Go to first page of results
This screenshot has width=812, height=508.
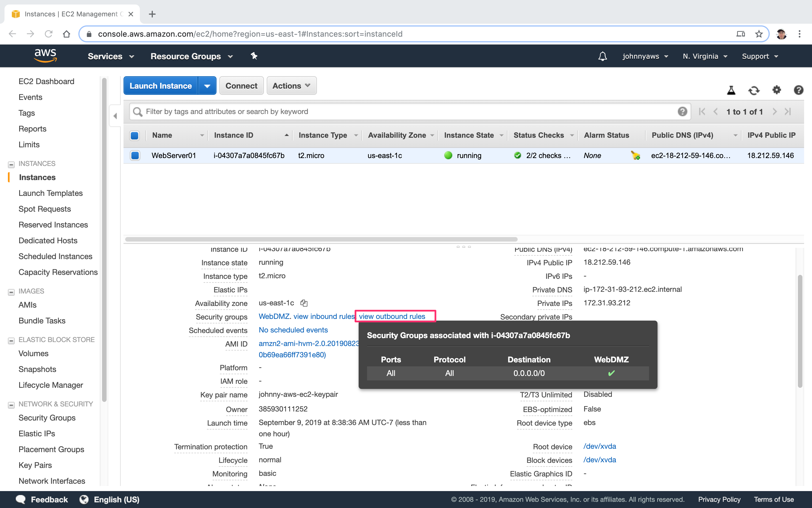click(702, 111)
